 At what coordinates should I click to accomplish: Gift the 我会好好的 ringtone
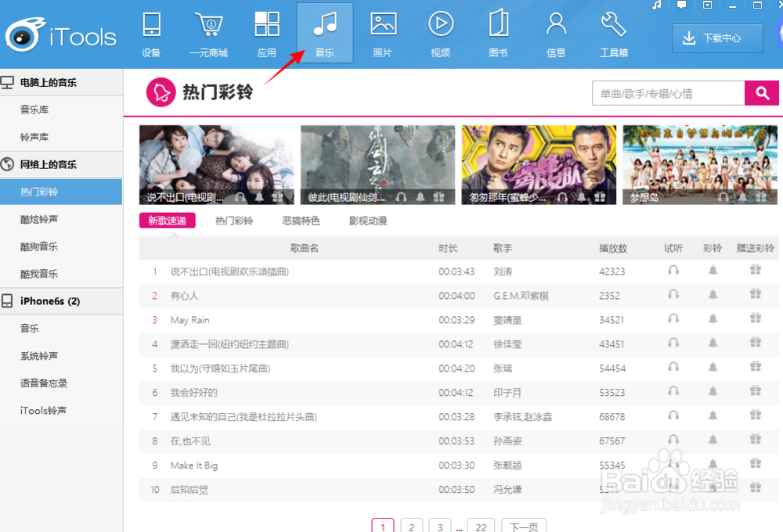point(756,390)
